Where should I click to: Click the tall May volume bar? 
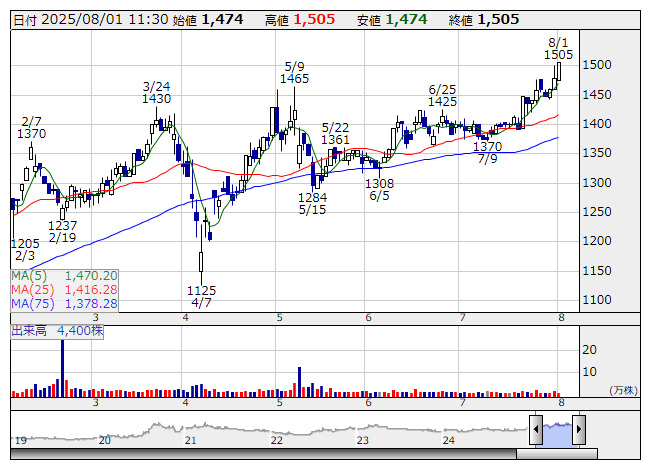tap(299, 382)
